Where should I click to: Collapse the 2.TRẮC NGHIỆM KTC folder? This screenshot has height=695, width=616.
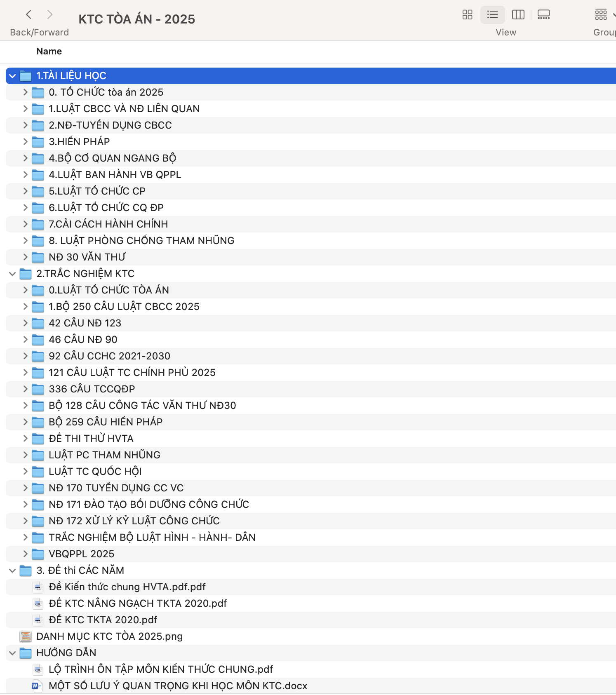click(12, 274)
